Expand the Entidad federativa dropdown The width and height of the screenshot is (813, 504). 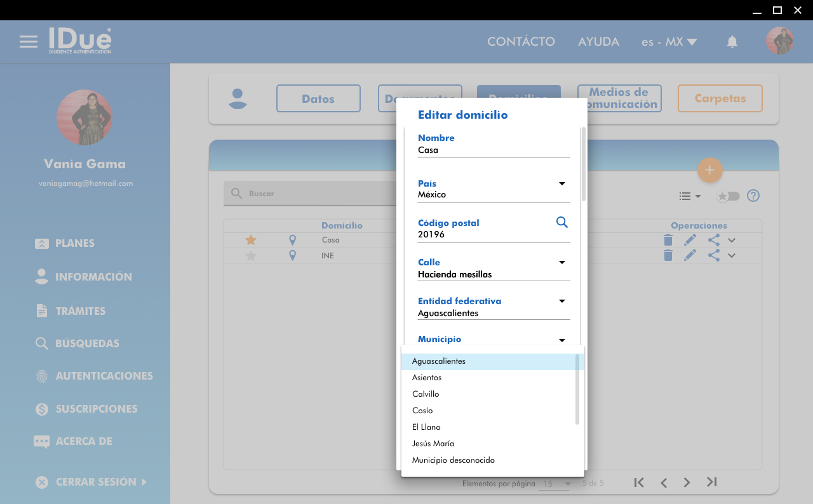tap(561, 302)
